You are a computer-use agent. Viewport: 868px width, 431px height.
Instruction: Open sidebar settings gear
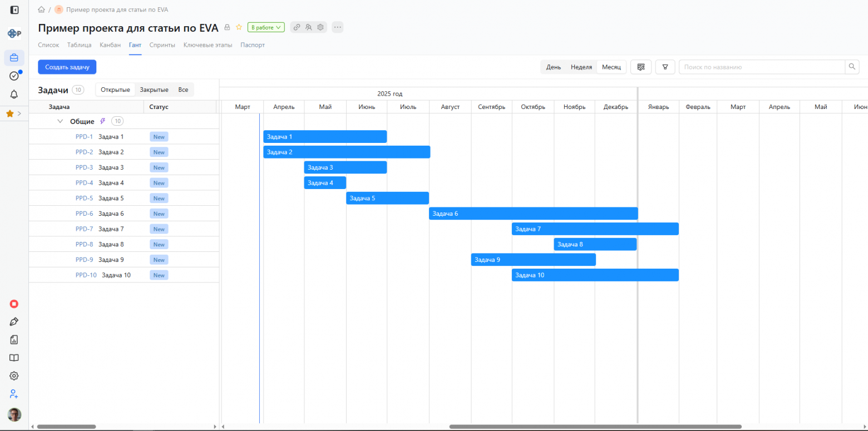click(14, 376)
